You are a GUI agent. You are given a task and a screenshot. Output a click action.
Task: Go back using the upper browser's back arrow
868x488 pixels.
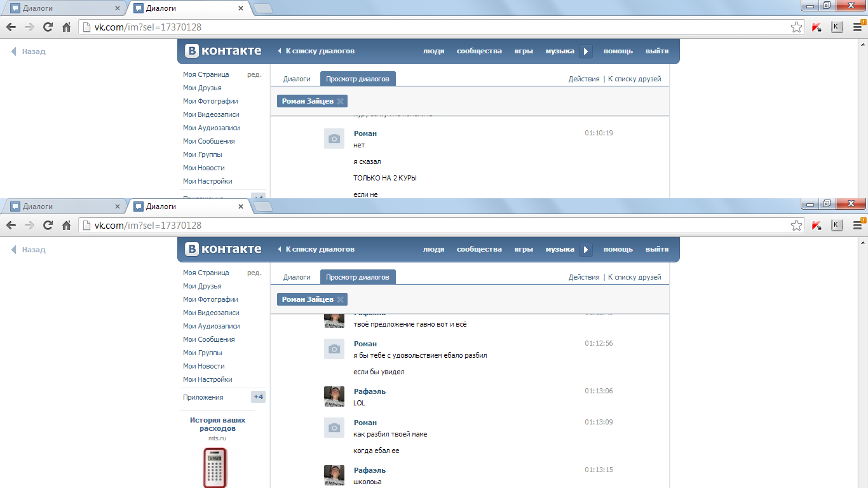(x=11, y=27)
